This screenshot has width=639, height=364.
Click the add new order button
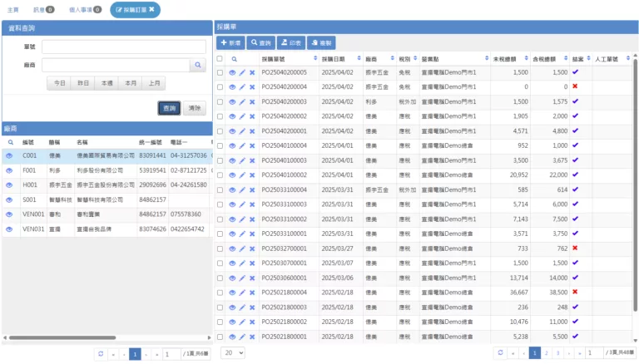[230, 42]
